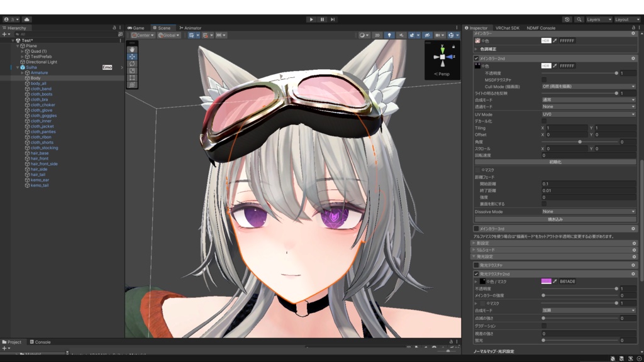Enable the メインカラー3rd checkbox

click(x=477, y=229)
